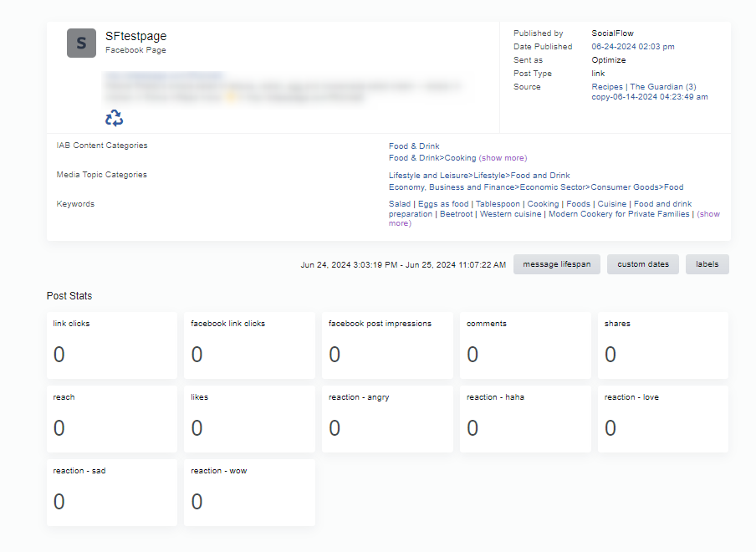This screenshot has width=756, height=552.
Task: Click Modern Cookery for Private Families keyword
Action: (619, 214)
